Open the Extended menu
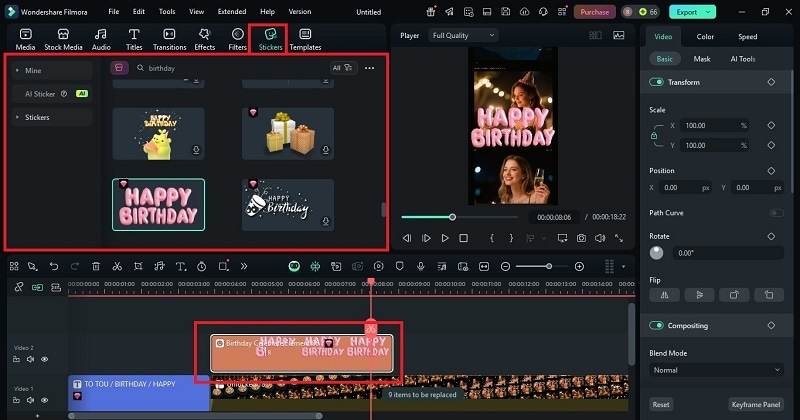 [232, 11]
